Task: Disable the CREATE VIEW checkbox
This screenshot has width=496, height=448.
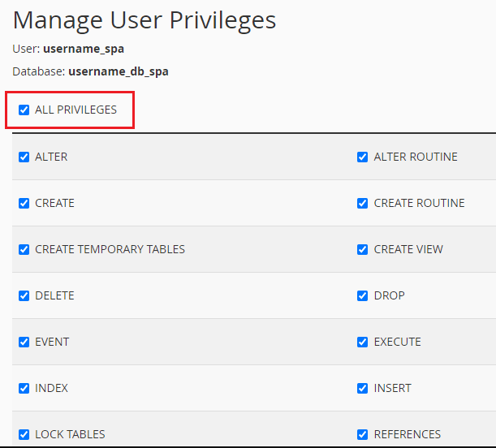Action: (362, 250)
